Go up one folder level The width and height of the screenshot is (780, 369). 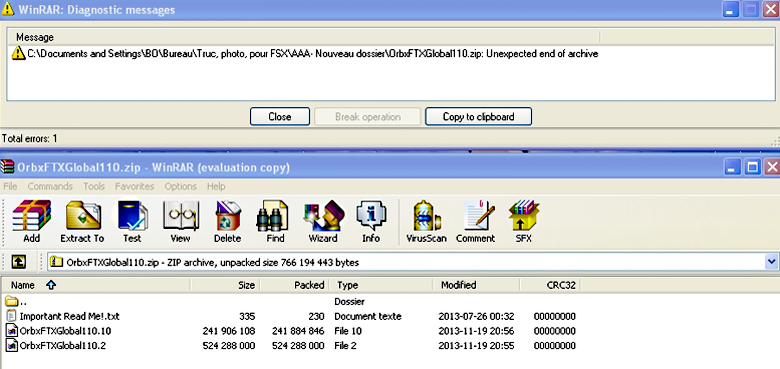click(x=18, y=262)
